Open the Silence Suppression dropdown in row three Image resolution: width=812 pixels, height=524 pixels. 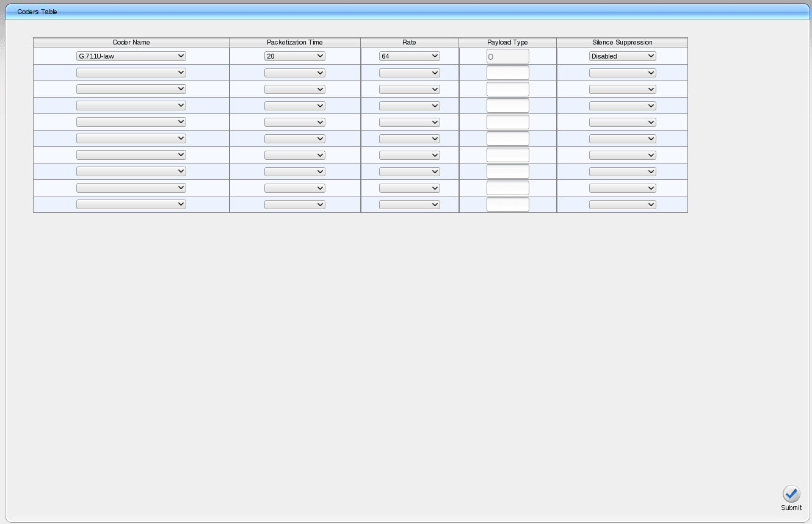coord(623,89)
